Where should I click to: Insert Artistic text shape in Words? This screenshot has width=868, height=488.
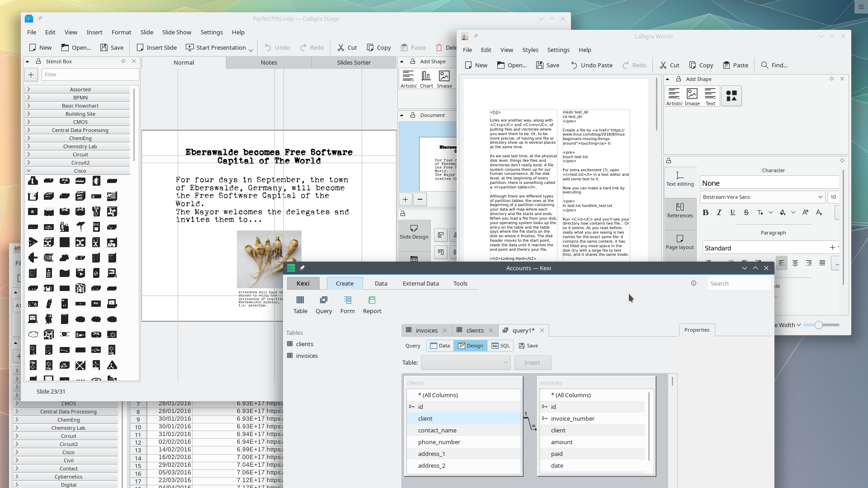click(x=674, y=97)
